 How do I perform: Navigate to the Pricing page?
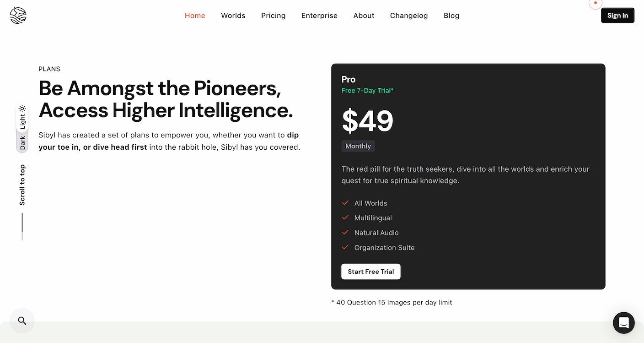(274, 16)
